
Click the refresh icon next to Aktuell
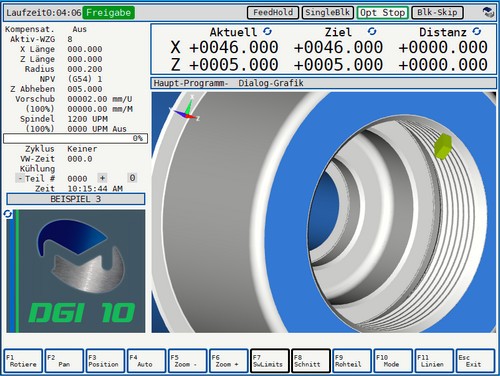(267, 32)
